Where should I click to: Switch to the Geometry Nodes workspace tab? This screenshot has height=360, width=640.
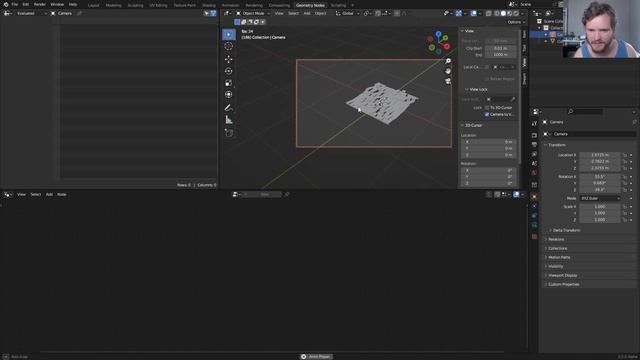point(310,5)
